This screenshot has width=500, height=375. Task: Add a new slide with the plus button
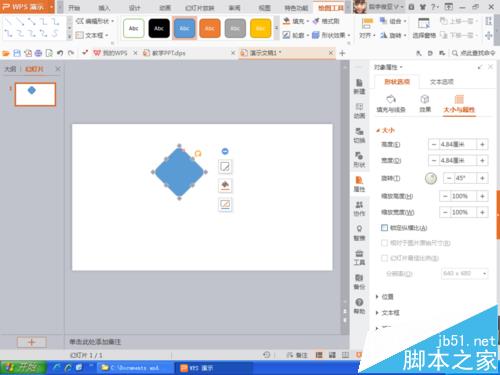click(x=32, y=342)
